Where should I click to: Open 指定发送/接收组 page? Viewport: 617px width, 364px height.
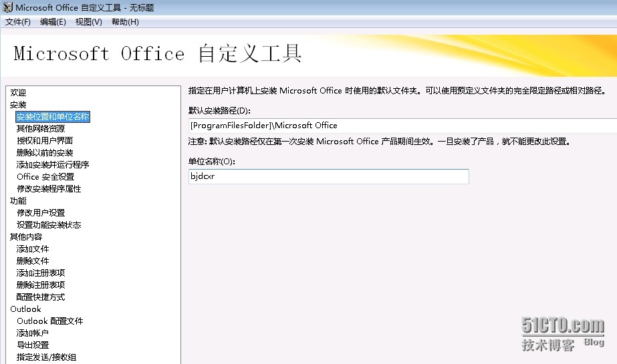[46, 357]
